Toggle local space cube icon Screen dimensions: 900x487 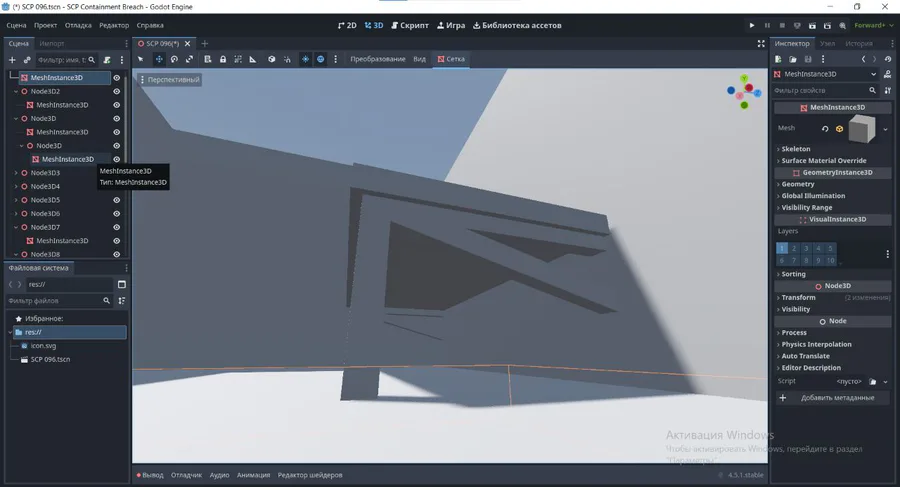(x=271, y=59)
